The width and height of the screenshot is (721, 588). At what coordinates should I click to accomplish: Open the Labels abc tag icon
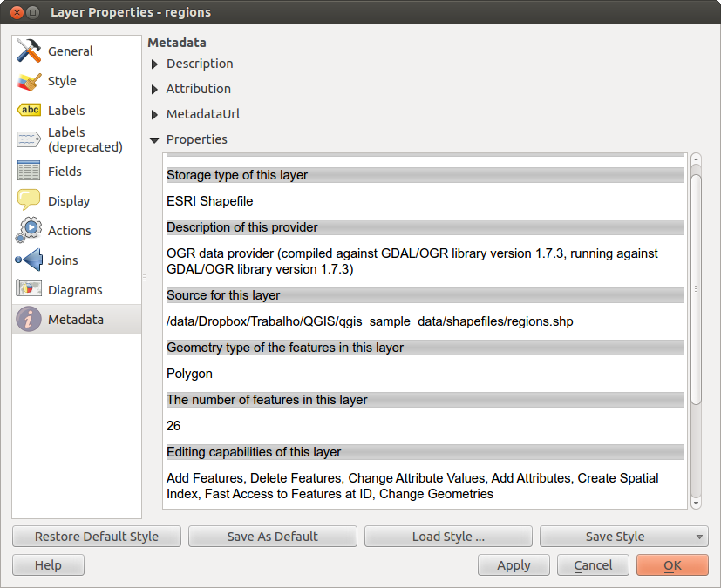(29, 111)
